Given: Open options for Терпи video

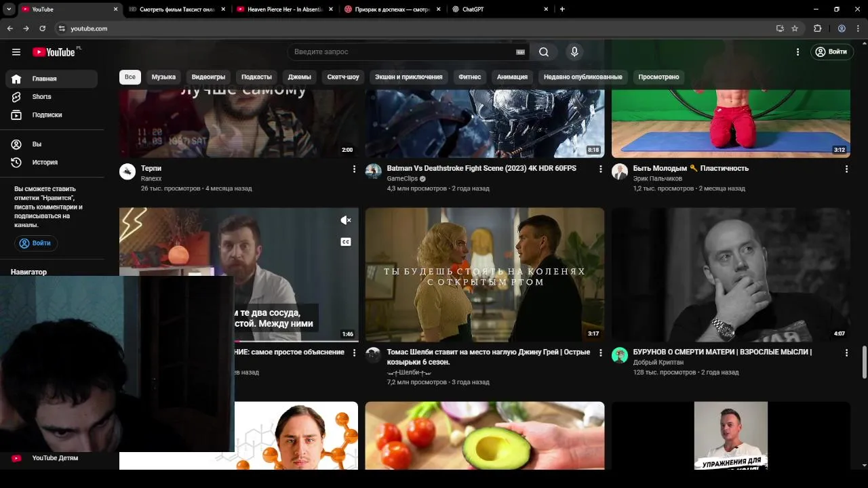Looking at the screenshot, I should [x=354, y=169].
